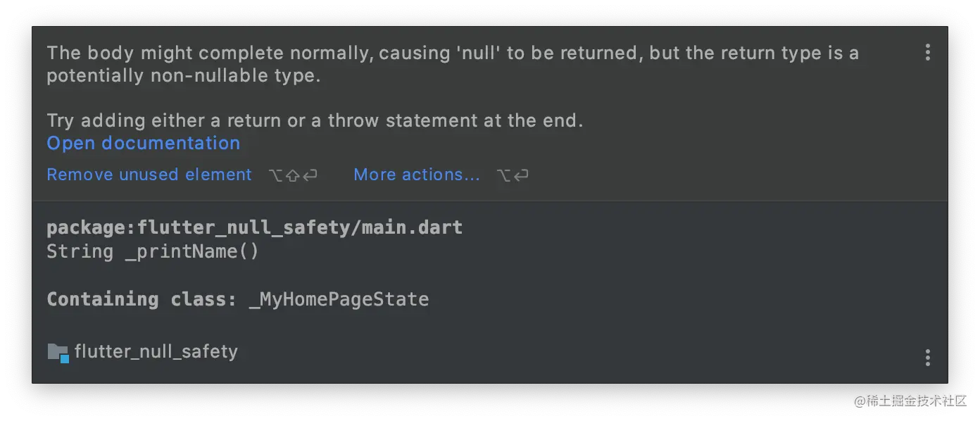Open documentation link for this error
The image size is (980, 421).
(x=144, y=143)
